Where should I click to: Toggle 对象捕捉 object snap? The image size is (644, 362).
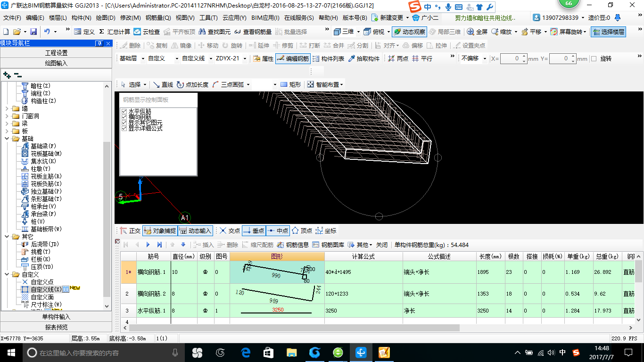click(x=160, y=230)
